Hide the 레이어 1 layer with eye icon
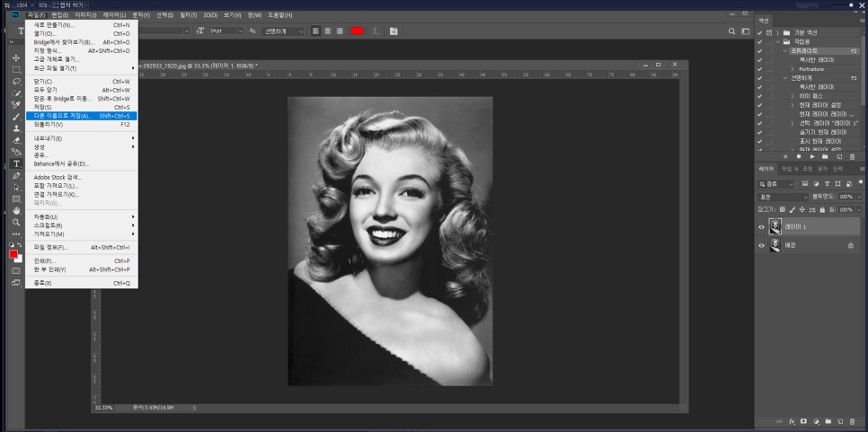The width and height of the screenshot is (868, 432). click(761, 226)
